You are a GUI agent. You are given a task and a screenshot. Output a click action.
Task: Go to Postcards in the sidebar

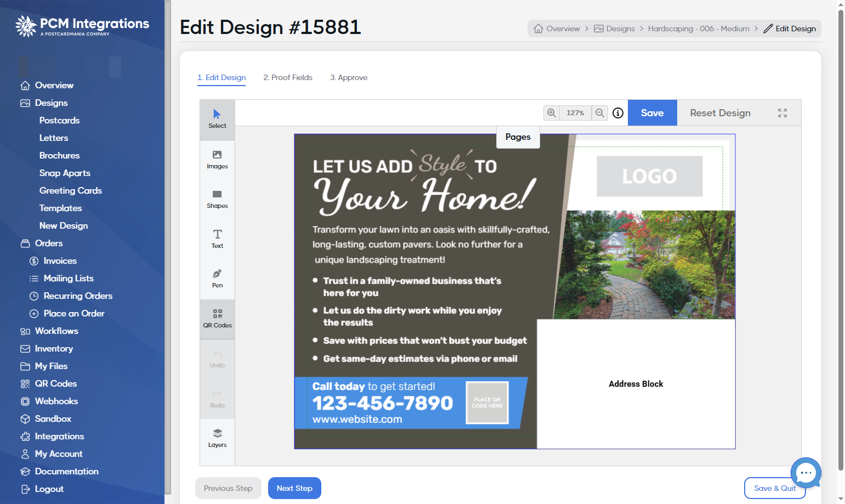point(59,121)
